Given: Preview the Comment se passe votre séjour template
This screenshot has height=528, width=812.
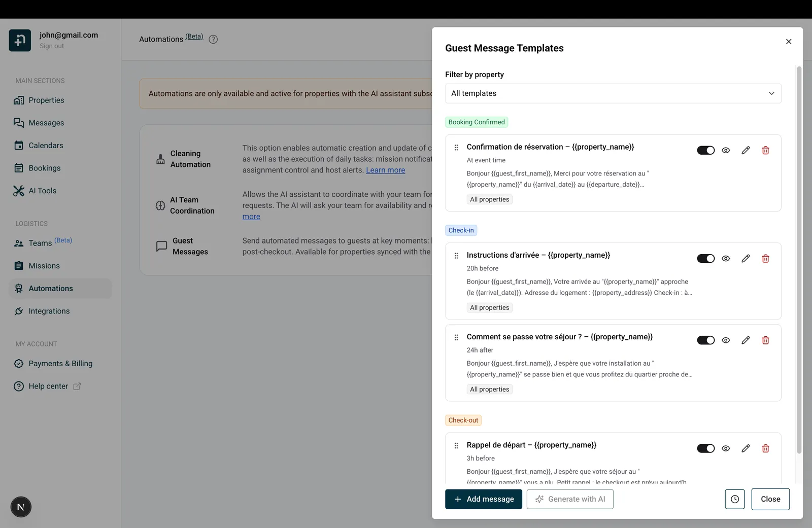Looking at the screenshot, I should (x=726, y=340).
